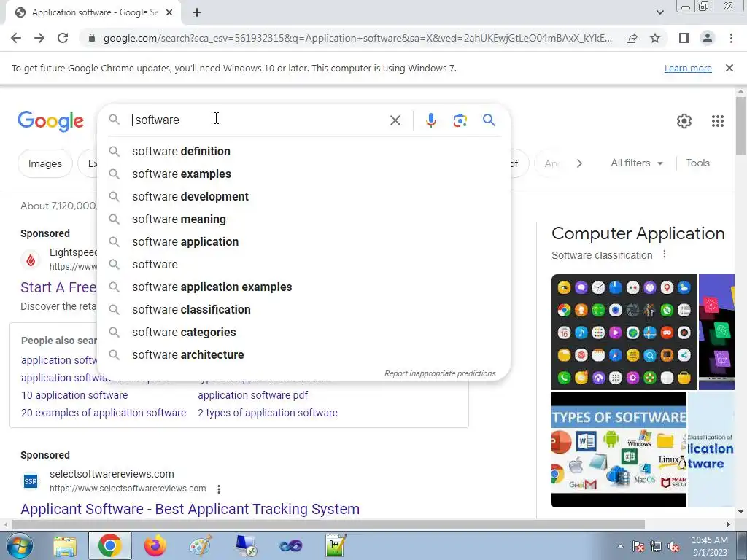Choose suggestion software application examples
The width and height of the screenshot is (747, 560).
coord(303,287)
